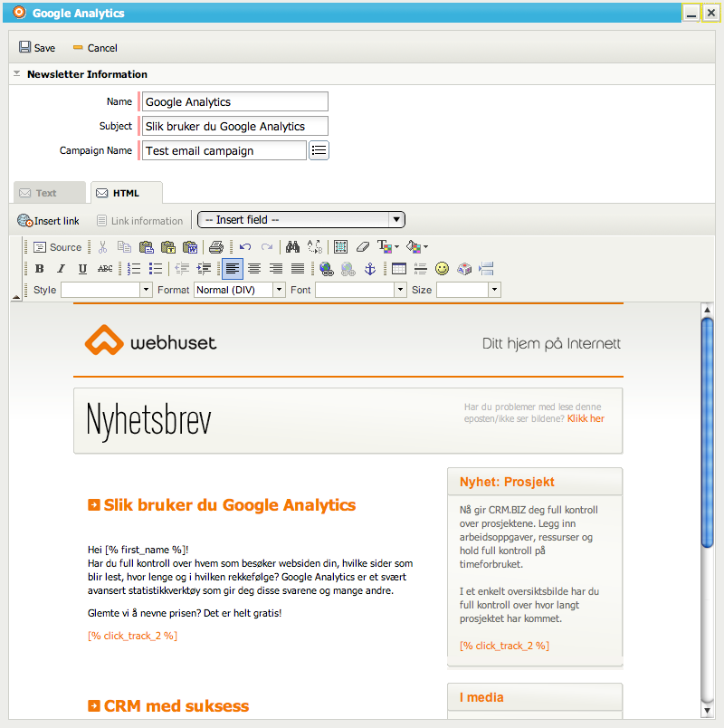724x728 pixels.
Task: Print the newsletter with the printer icon
Action: point(215,247)
